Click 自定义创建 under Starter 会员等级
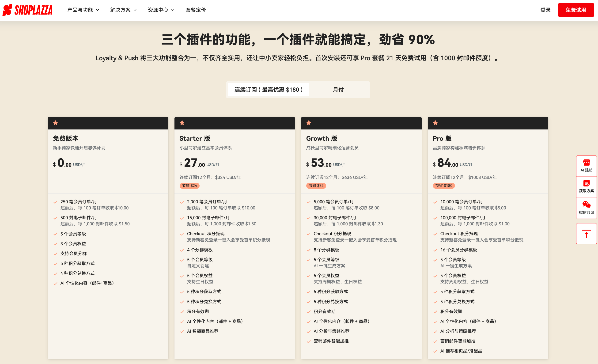The height and width of the screenshot is (364, 598). pos(198,266)
